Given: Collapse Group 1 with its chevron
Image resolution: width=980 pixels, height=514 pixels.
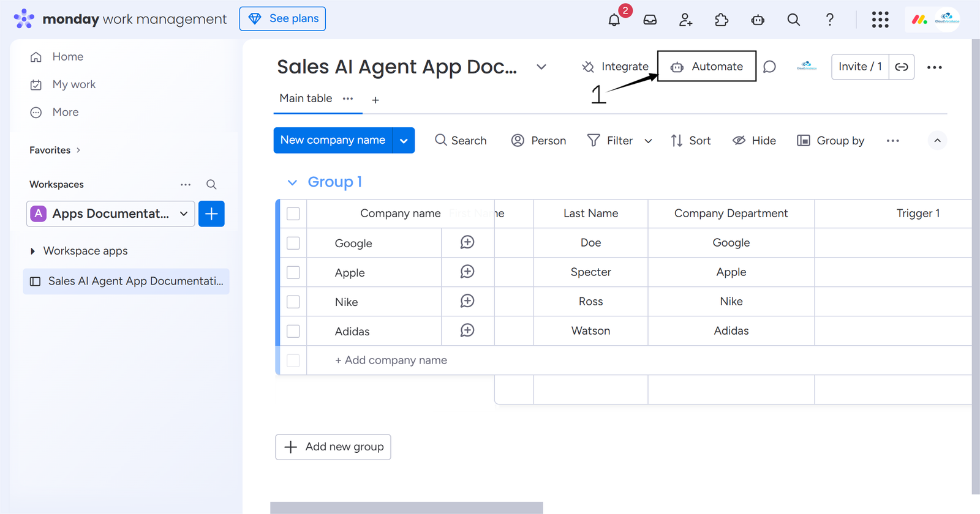Looking at the screenshot, I should tap(292, 182).
